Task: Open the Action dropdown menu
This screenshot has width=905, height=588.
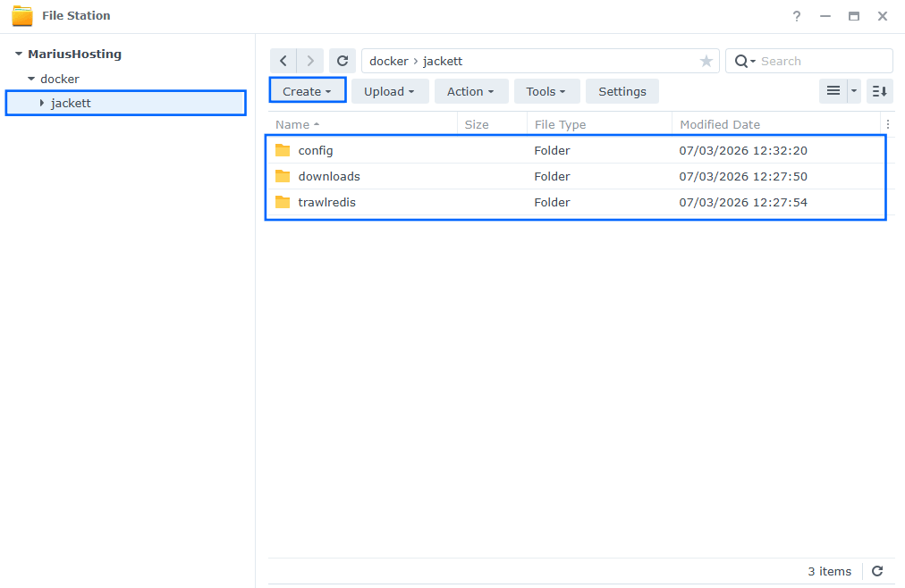Action: click(x=470, y=91)
